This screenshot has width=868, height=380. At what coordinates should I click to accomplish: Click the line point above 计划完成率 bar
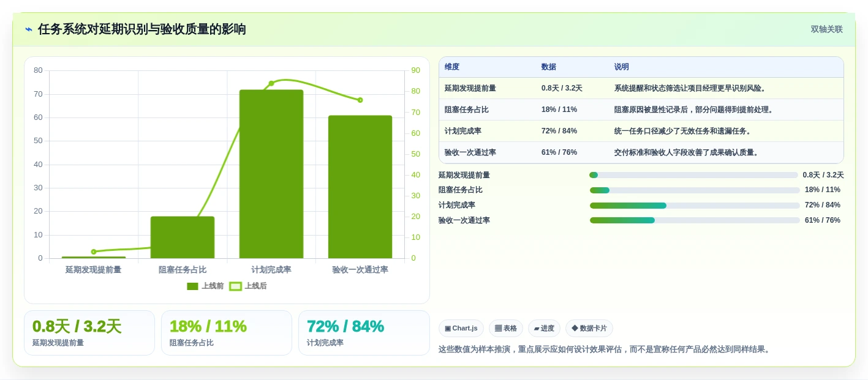click(271, 83)
